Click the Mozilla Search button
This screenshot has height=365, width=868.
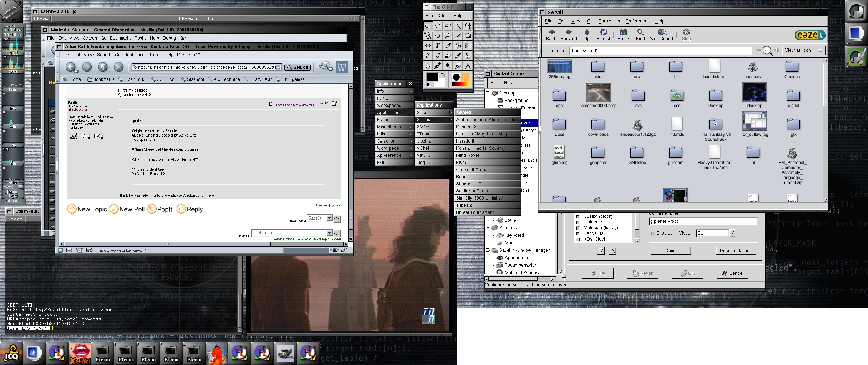click(x=297, y=67)
